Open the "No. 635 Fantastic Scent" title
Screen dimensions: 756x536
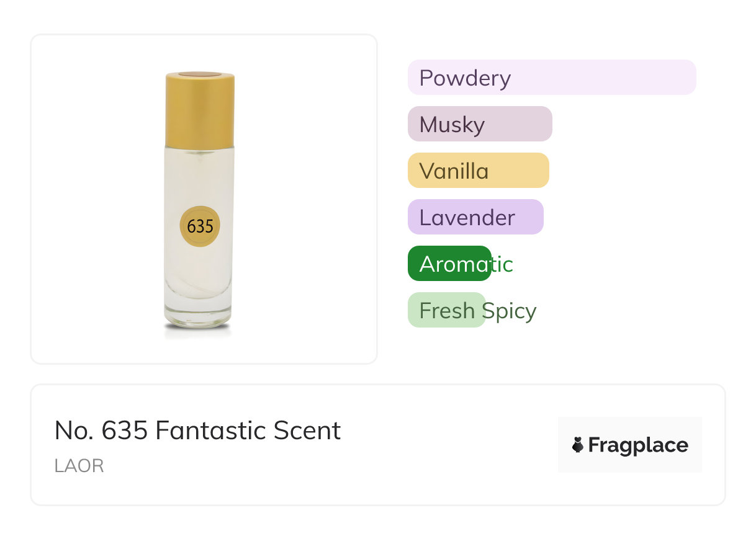tap(197, 431)
